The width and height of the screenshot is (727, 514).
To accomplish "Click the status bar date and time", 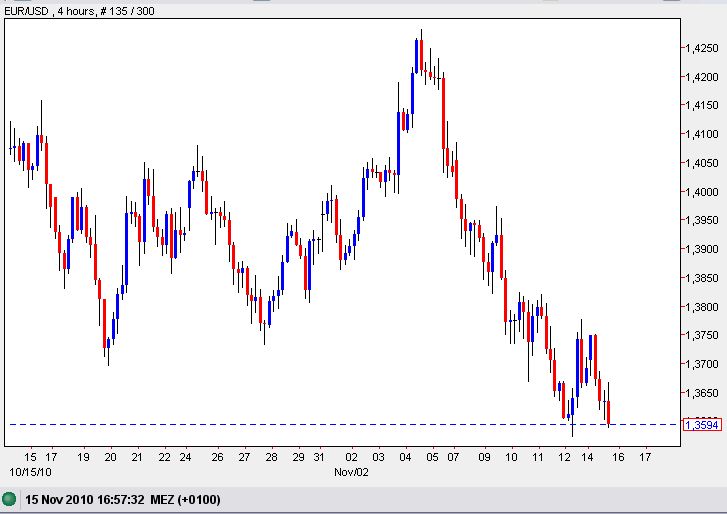I will pyautogui.click(x=123, y=500).
